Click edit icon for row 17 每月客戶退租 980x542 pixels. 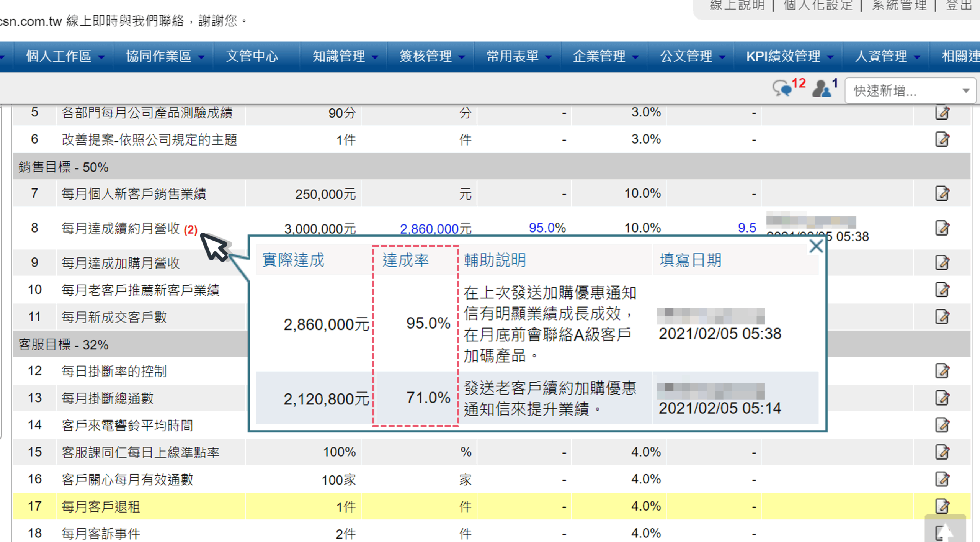pyautogui.click(x=942, y=506)
